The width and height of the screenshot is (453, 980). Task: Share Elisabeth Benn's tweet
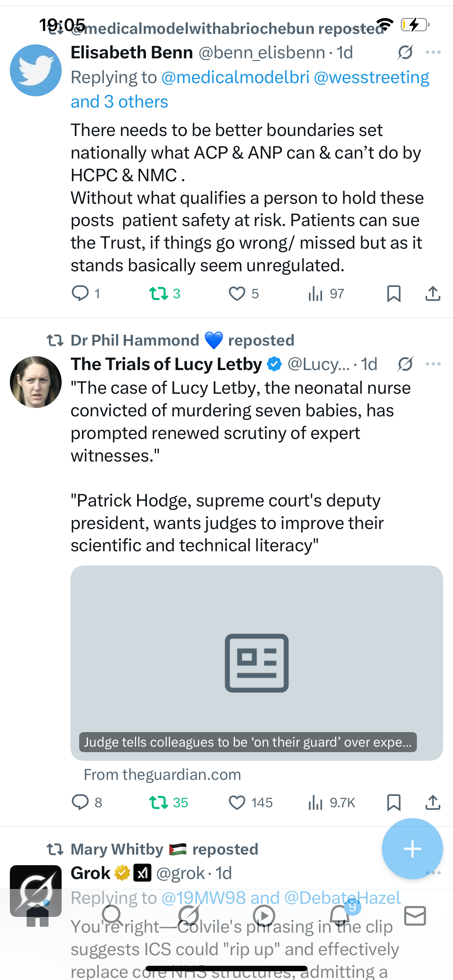433,294
